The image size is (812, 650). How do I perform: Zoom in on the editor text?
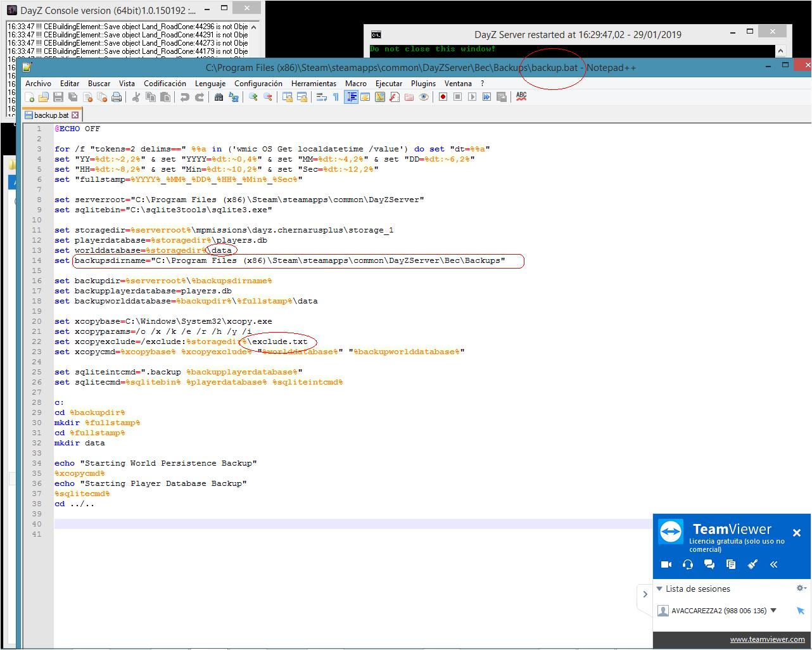pyautogui.click(x=253, y=97)
